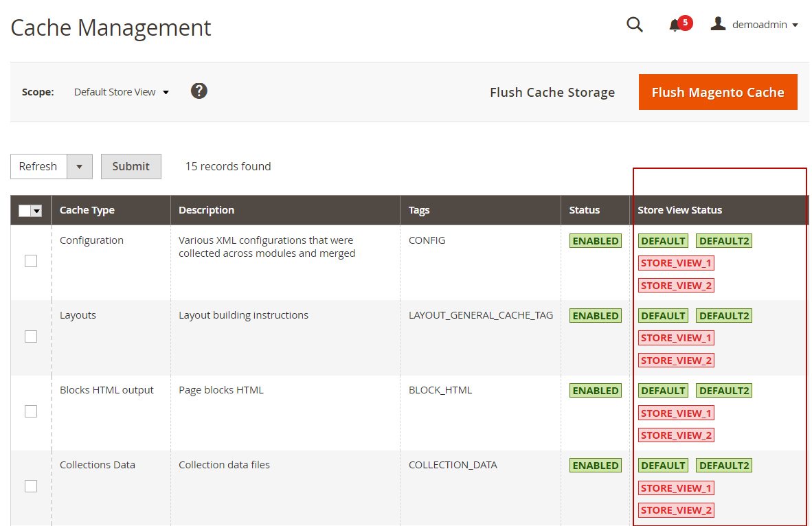Screen dimensions: 812x526
Task: Click the Configuration row description text
Action: (x=267, y=247)
